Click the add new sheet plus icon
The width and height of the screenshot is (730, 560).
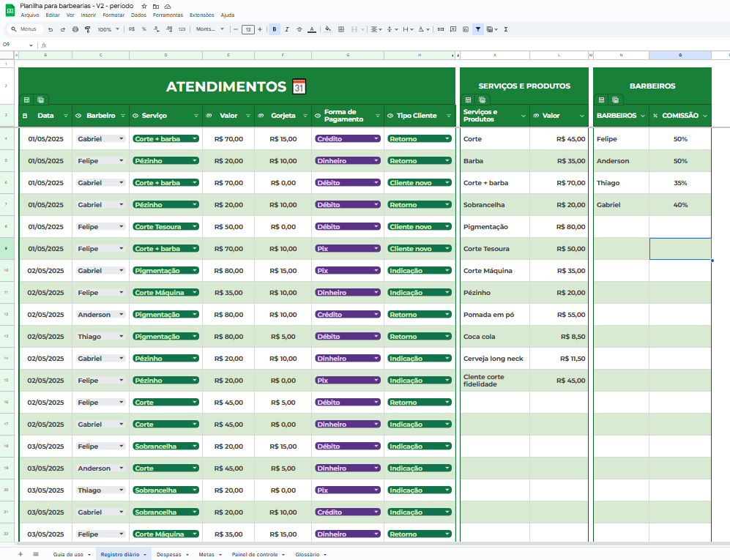pyautogui.click(x=21, y=554)
